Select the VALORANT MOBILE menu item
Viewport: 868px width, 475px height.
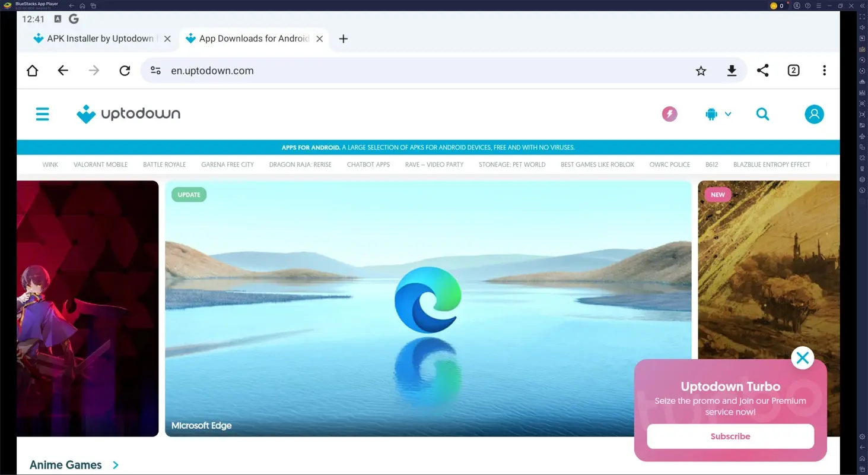point(100,164)
